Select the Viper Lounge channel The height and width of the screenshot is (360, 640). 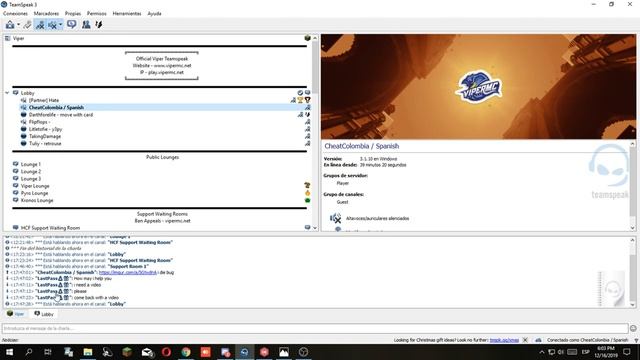(x=35, y=186)
